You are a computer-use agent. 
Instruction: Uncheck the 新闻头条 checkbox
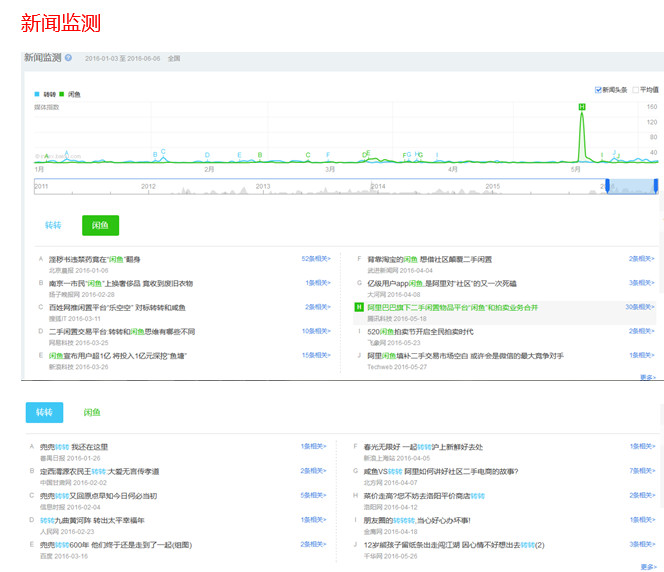point(598,90)
